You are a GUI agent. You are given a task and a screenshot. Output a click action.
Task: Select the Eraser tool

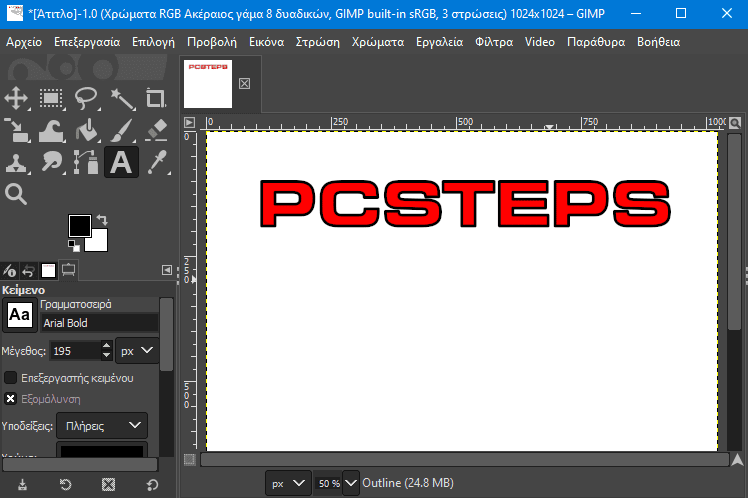coord(156,131)
